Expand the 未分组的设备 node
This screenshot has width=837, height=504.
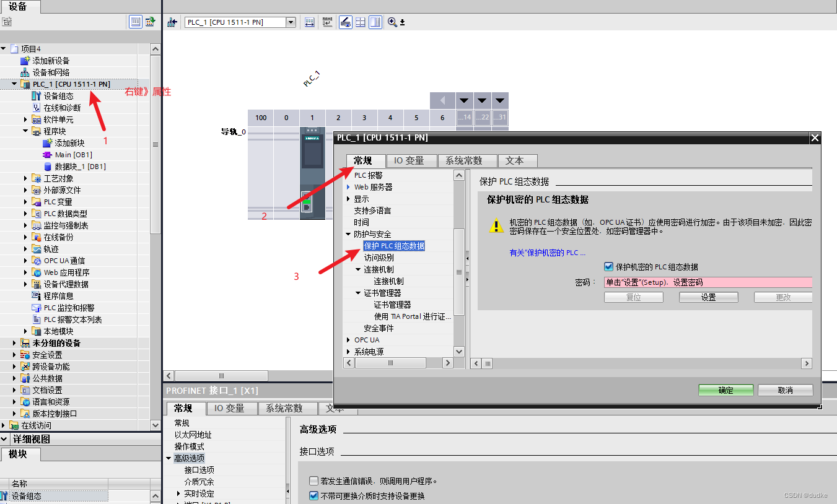14,343
